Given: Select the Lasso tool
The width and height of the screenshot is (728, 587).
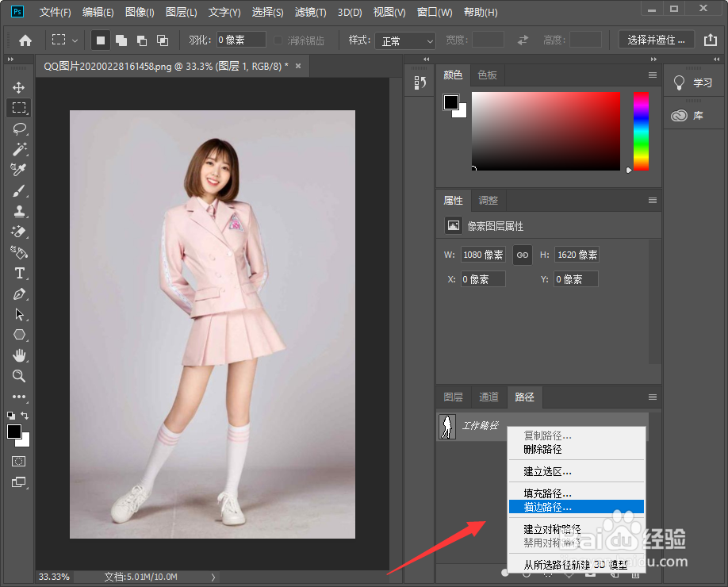Looking at the screenshot, I should tap(19, 129).
